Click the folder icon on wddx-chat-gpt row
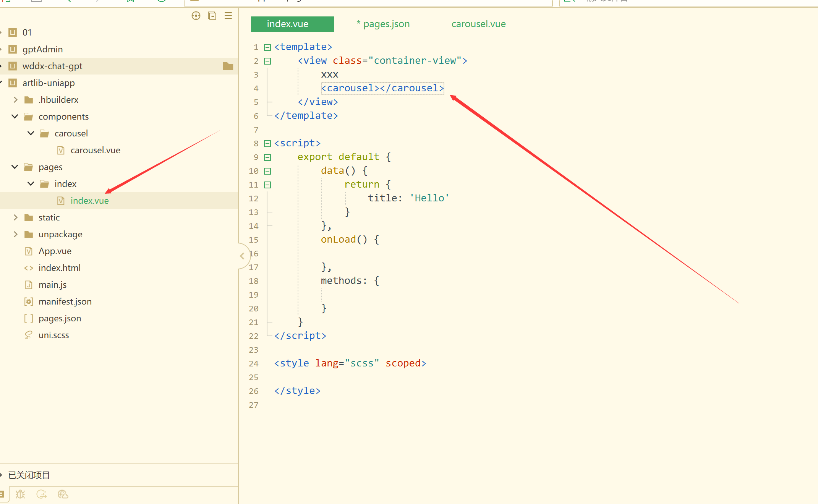818x504 pixels. click(228, 66)
